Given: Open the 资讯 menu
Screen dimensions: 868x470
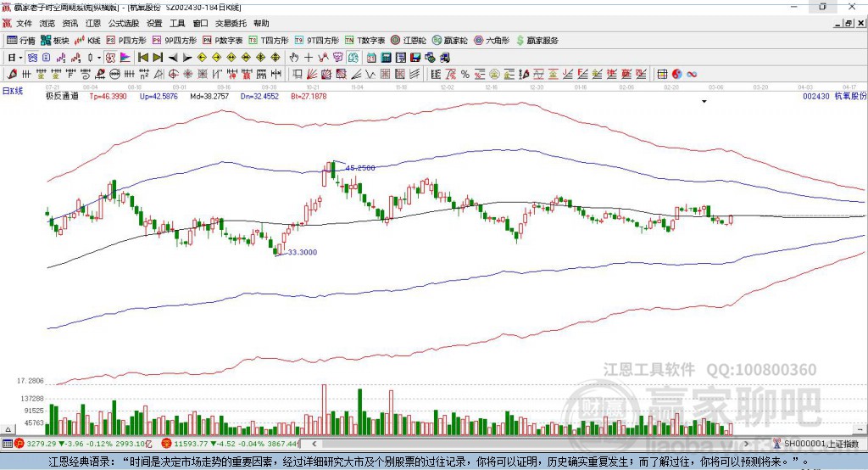Looking at the screenshot, I should point(70,23).
